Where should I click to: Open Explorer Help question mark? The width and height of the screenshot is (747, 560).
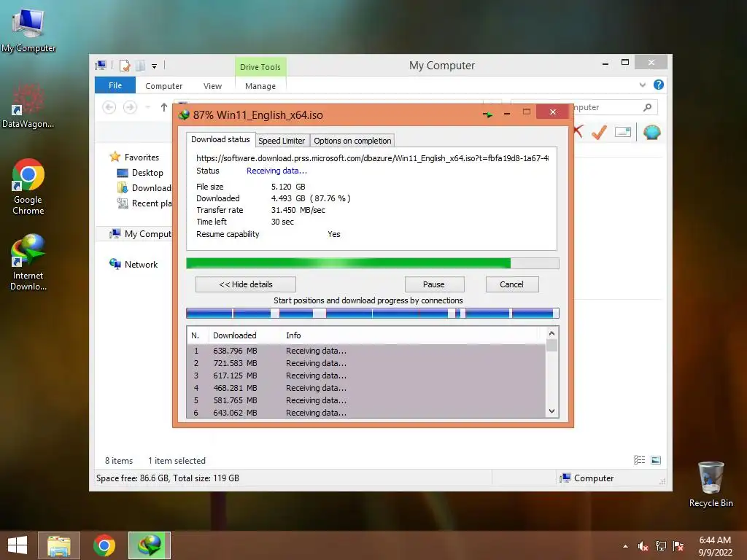point(659,85)
